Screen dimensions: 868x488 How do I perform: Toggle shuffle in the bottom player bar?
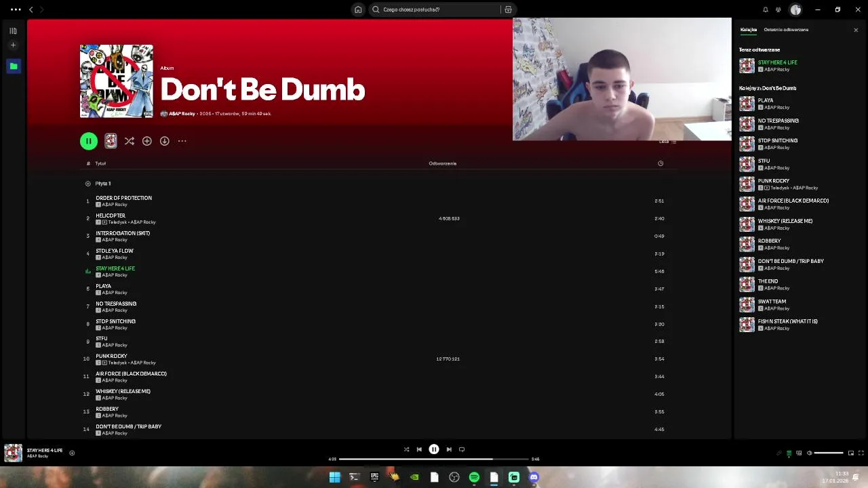406,449
